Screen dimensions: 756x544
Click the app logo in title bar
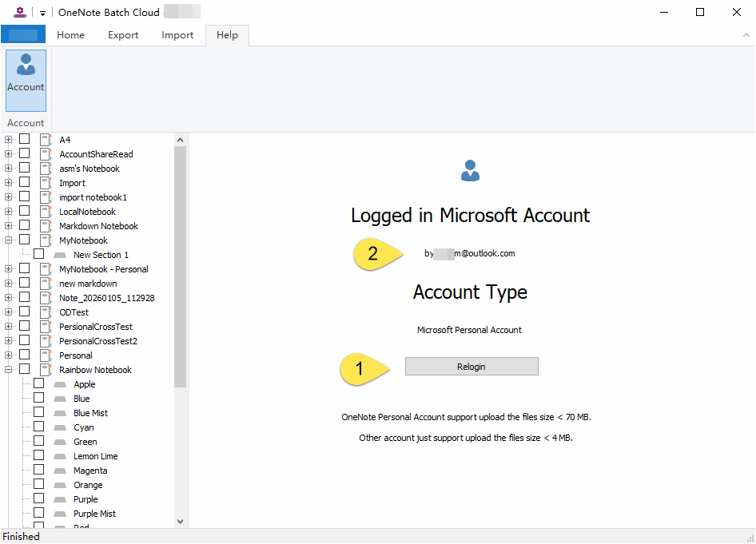point(20,12)
